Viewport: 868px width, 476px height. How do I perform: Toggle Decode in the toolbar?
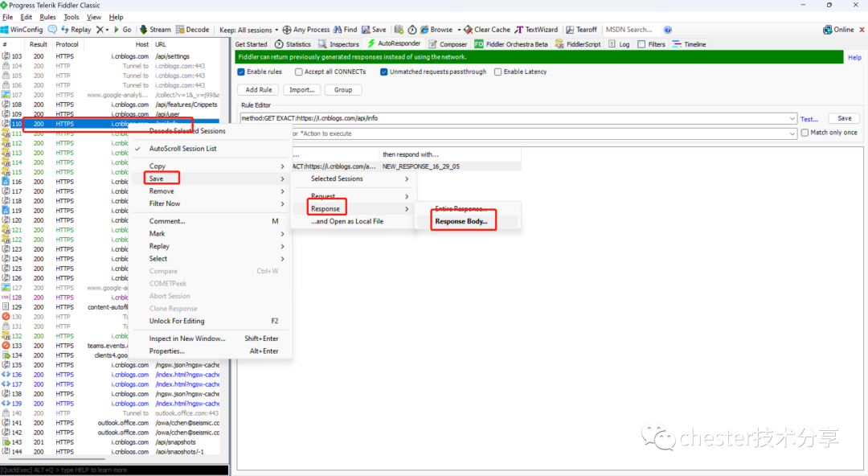[x=193, y=30]
